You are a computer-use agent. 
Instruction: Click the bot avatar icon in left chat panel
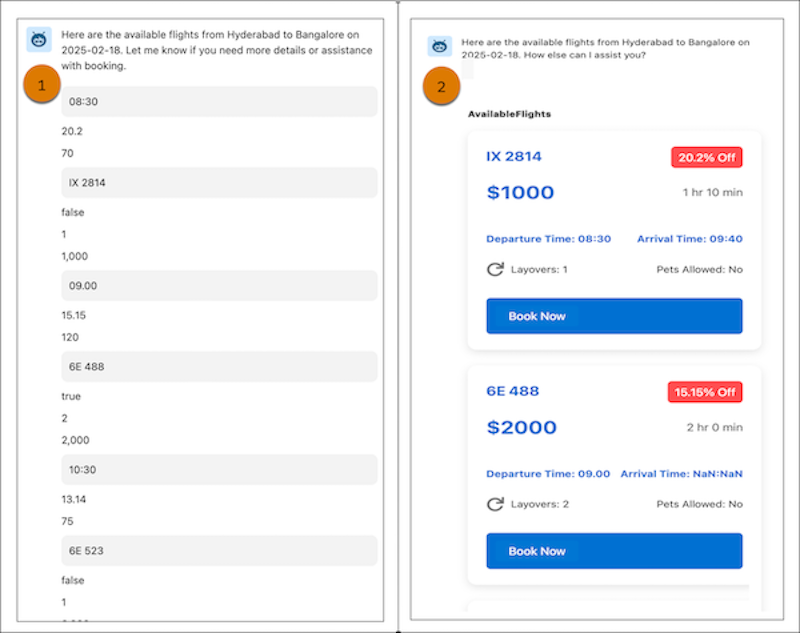tap(39, 39)
